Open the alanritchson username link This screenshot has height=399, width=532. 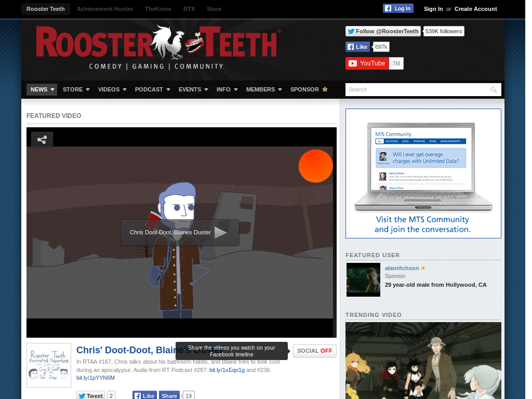tap(402, 268)
